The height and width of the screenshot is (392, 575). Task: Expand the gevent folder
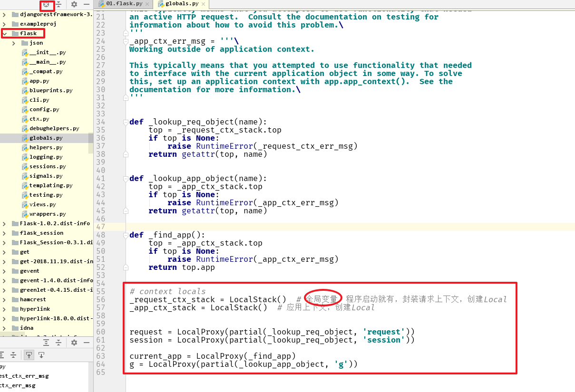[4, 271]
